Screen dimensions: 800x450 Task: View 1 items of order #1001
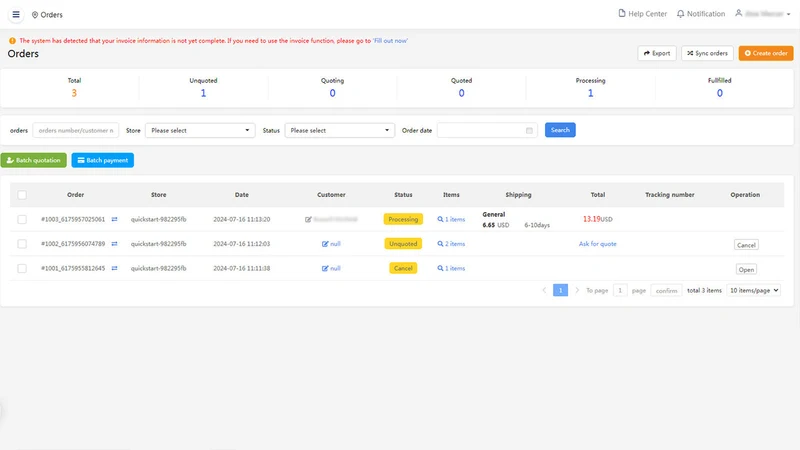click(x=451, y=268)
